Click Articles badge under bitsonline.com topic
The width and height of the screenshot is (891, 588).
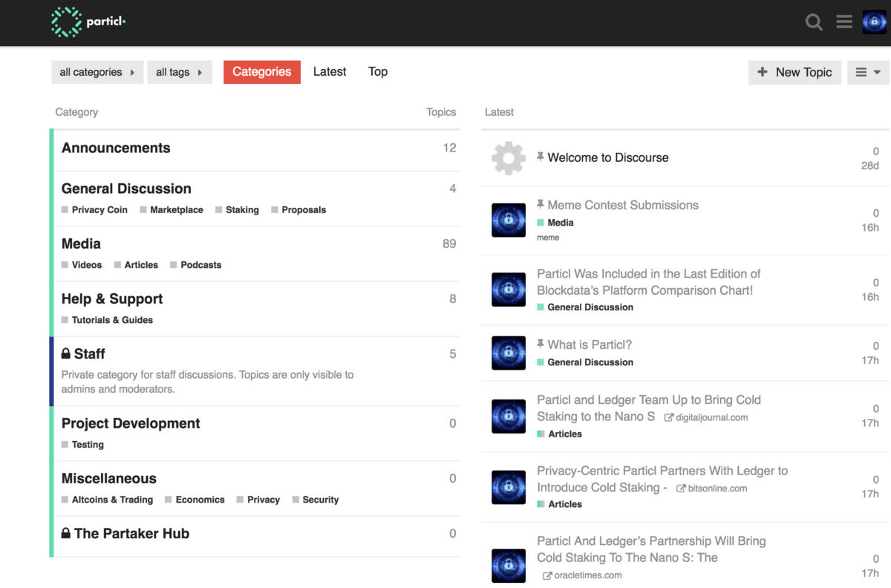tap(559, 504)
